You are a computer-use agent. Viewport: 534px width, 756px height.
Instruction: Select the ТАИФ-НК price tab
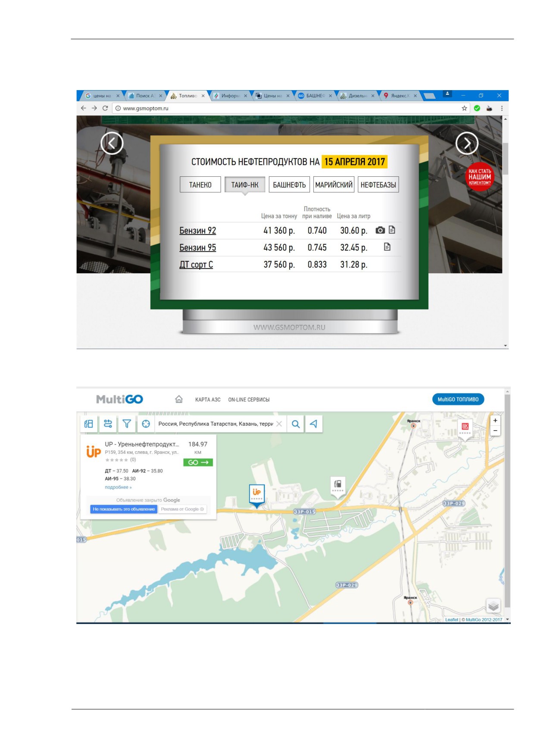(245, 184)
